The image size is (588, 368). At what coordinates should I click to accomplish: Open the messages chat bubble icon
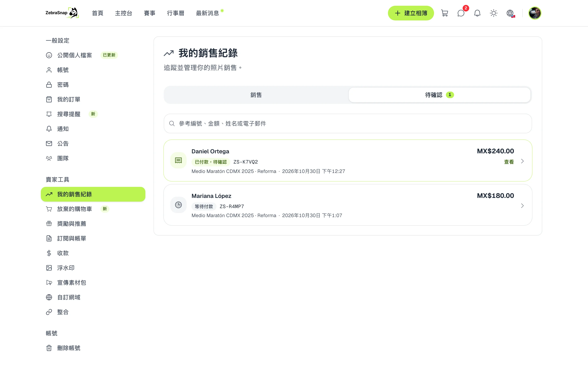click(461, 13)
